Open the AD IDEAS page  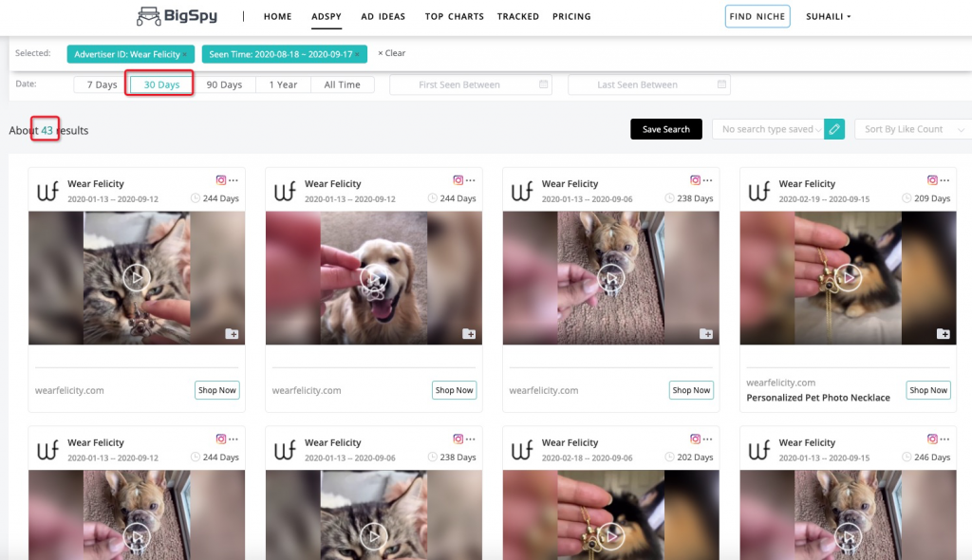tap(383, 17)
